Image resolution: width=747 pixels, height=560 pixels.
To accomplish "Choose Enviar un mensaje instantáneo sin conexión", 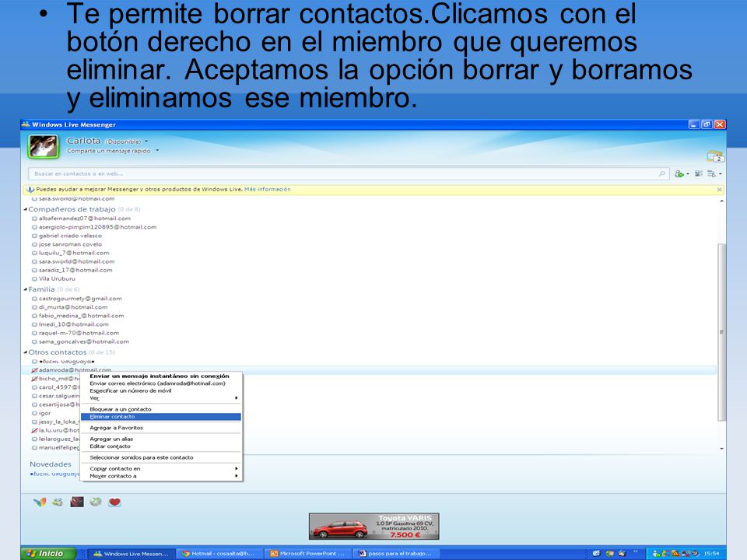I will click(161, 376).
